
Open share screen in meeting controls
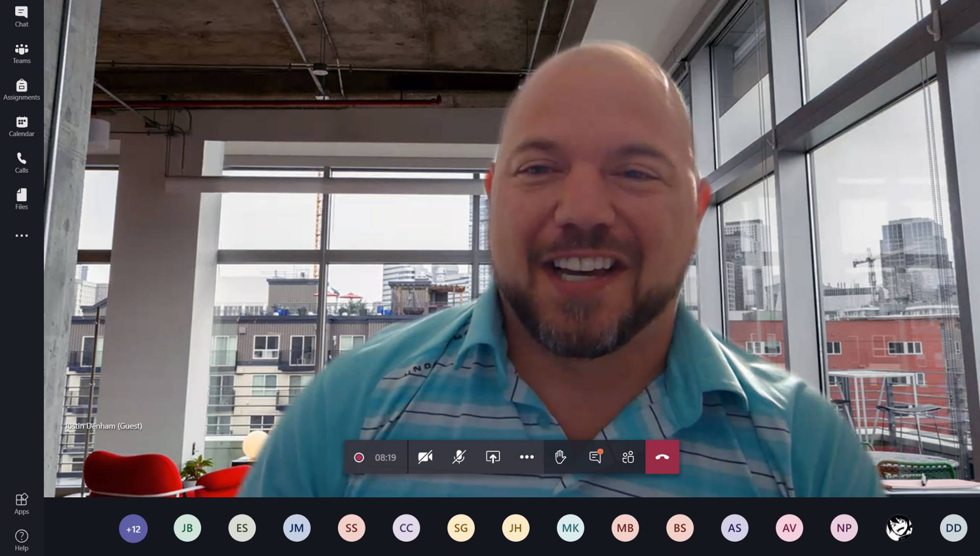click(492, 456)
